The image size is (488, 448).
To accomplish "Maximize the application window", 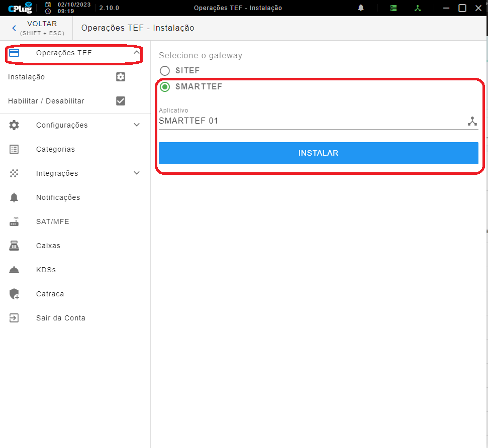I will pos(462,8).
